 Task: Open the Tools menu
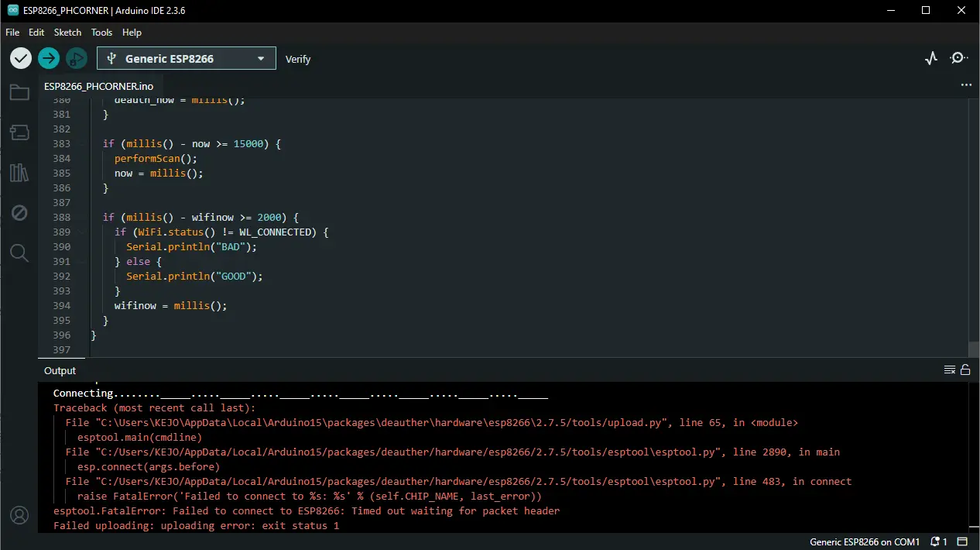[101, 33]
